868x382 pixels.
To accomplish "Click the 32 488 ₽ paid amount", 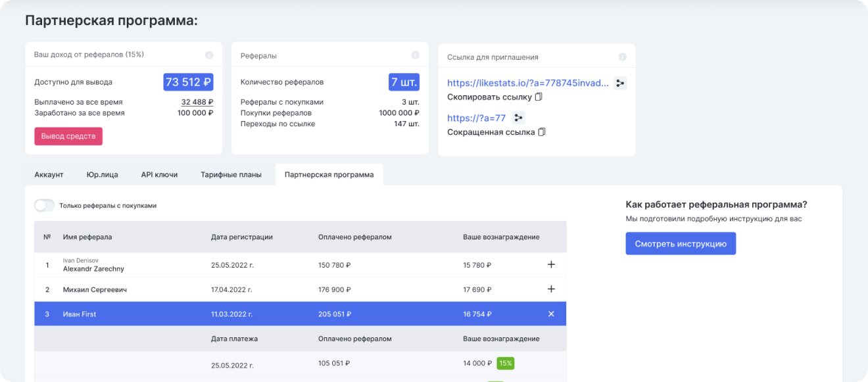I will pyautogui.click(x=197, y=102).
